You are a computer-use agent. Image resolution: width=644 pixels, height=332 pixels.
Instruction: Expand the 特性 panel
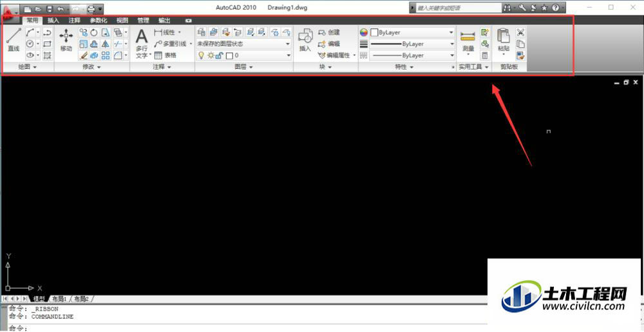[x=404, y=67]
